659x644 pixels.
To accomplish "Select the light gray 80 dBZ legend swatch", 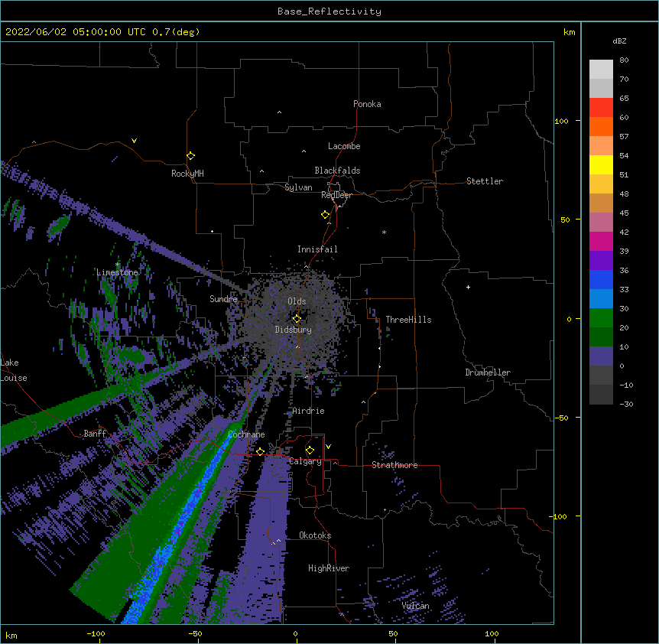I will 601,70.
